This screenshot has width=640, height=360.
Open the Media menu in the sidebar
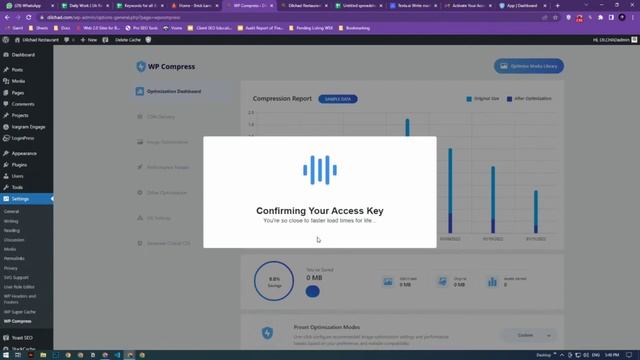coord(18,81)
